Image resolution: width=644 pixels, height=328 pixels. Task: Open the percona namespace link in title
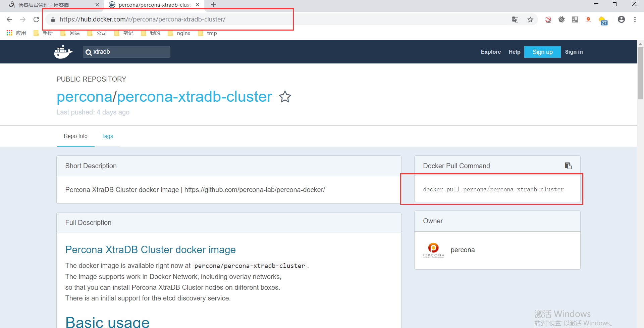pos(85,97)
